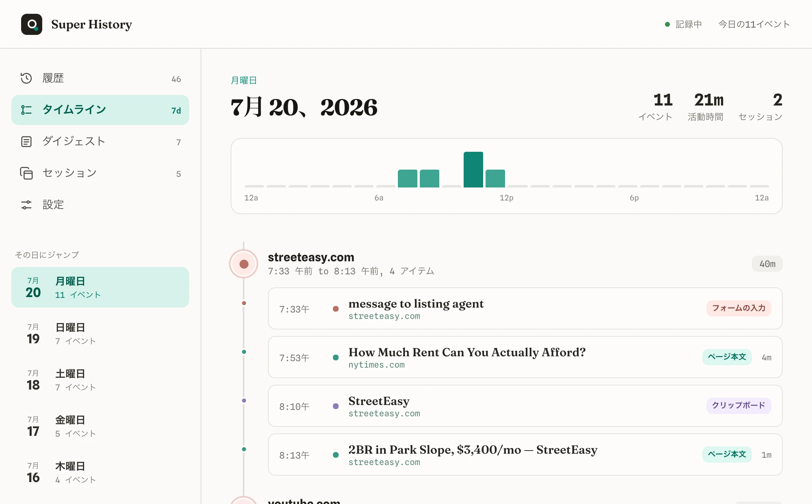Click the green 記録中 recording indicator
Screen dimensions: 812x504
point(667,24)
